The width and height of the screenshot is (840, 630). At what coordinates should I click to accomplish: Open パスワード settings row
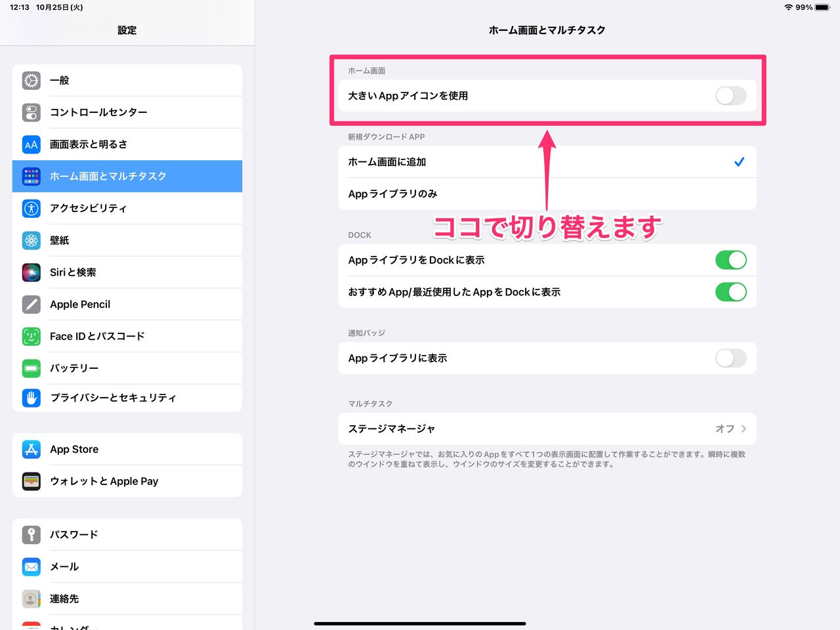pos(127,535)
